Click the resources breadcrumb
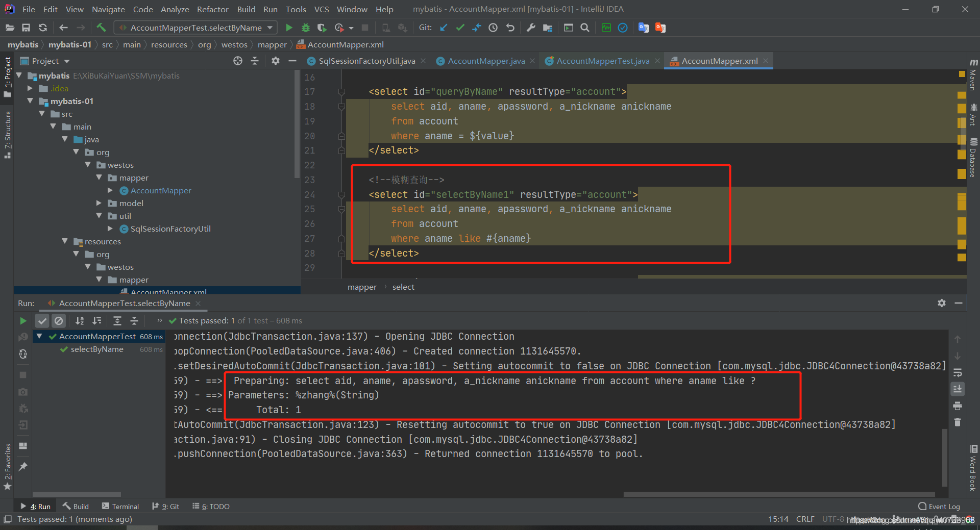 point(169,45)
